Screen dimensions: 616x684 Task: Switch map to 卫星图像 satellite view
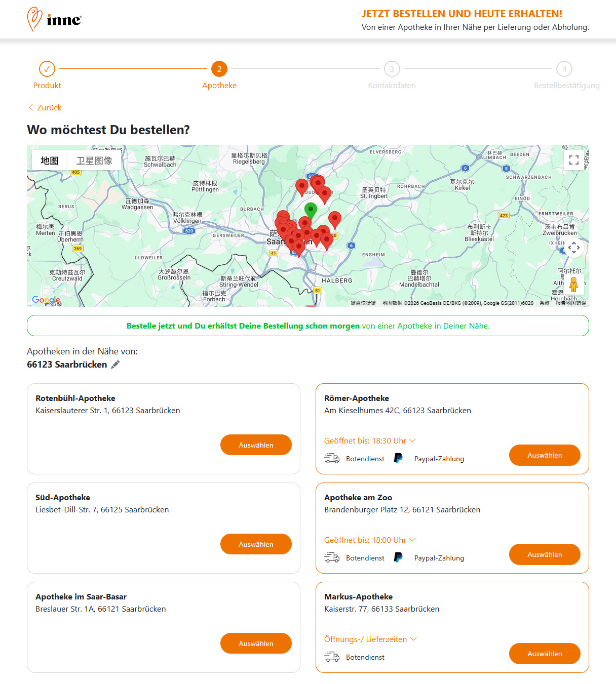[x=94, y=160]
